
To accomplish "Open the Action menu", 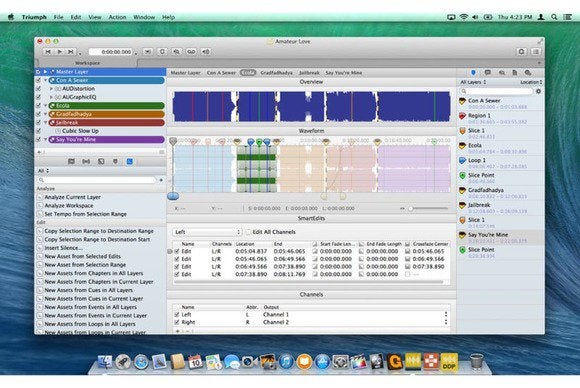I will 117,17.
